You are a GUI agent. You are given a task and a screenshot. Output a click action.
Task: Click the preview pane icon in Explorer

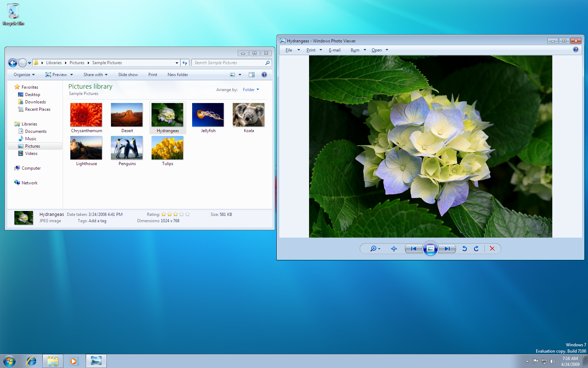tap(252, 74)
